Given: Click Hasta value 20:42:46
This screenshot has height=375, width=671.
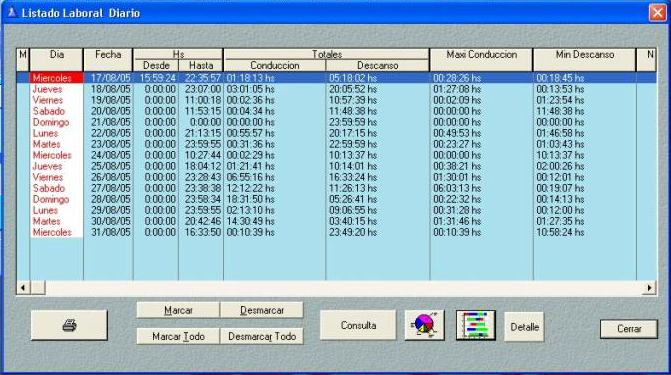Looking at the screenshot, I should [203, 221].
